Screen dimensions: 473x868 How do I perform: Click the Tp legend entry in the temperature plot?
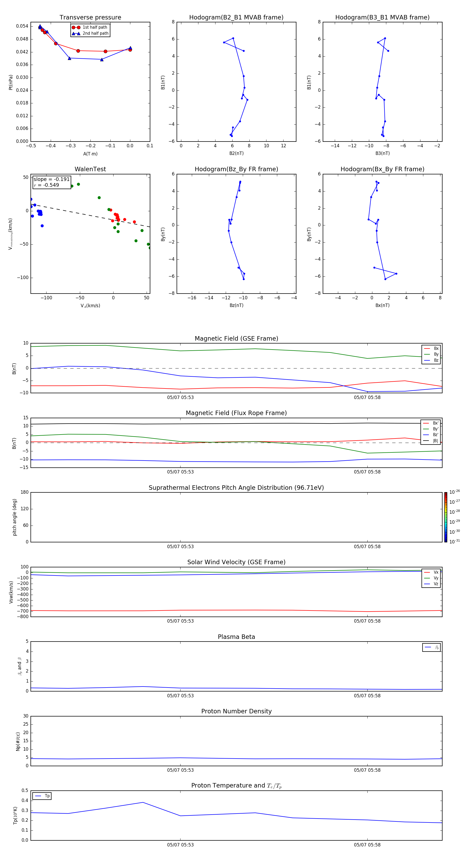(42, 796)
